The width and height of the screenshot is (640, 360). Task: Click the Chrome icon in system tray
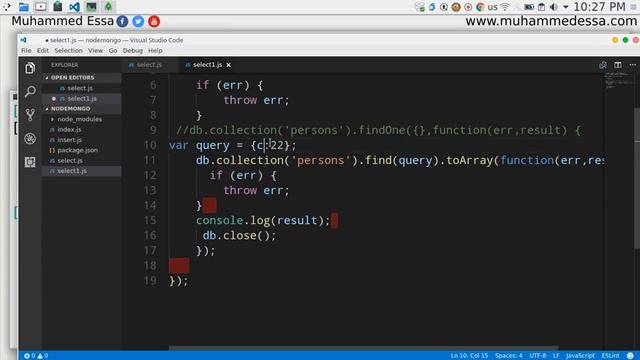480,7
